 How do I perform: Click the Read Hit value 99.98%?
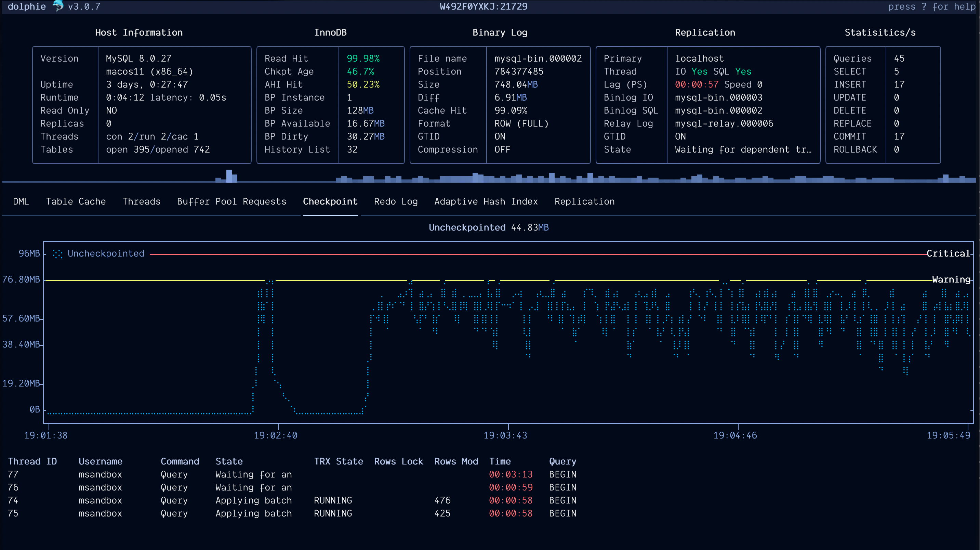coord(363,58)
